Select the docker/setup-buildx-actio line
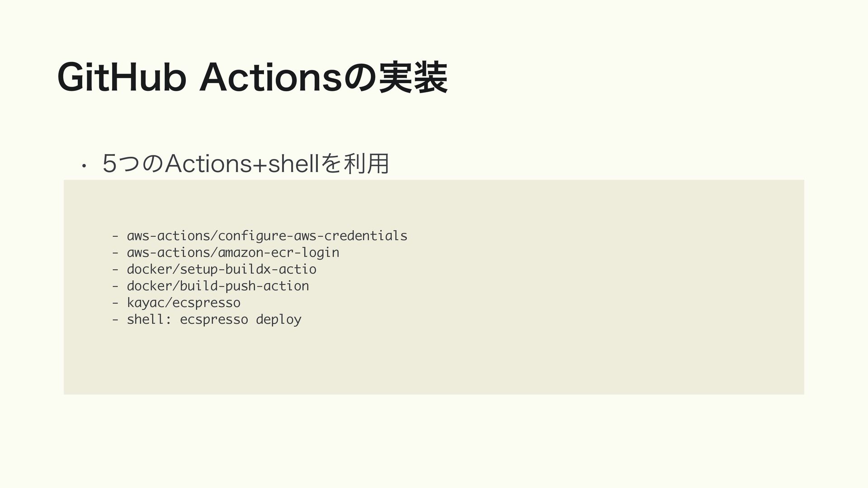 (222, 269)
